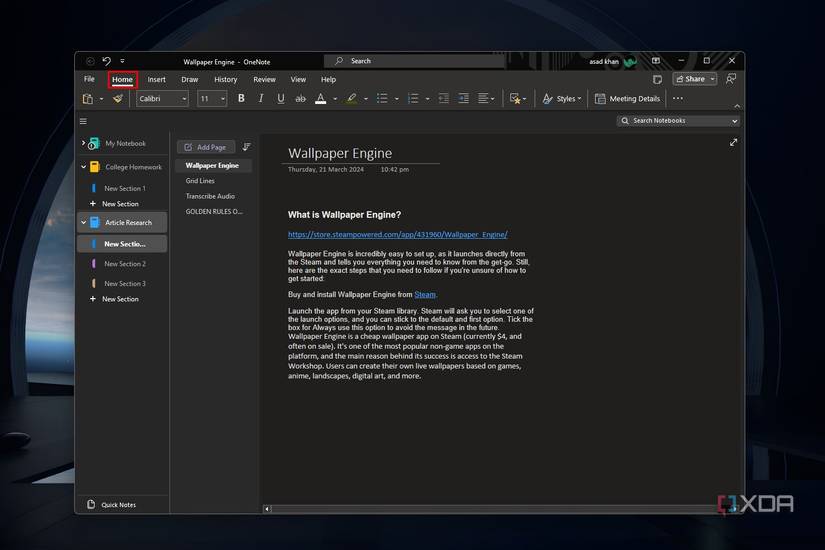Select New Section 2 in Article Research

click(x=124, y=264)
